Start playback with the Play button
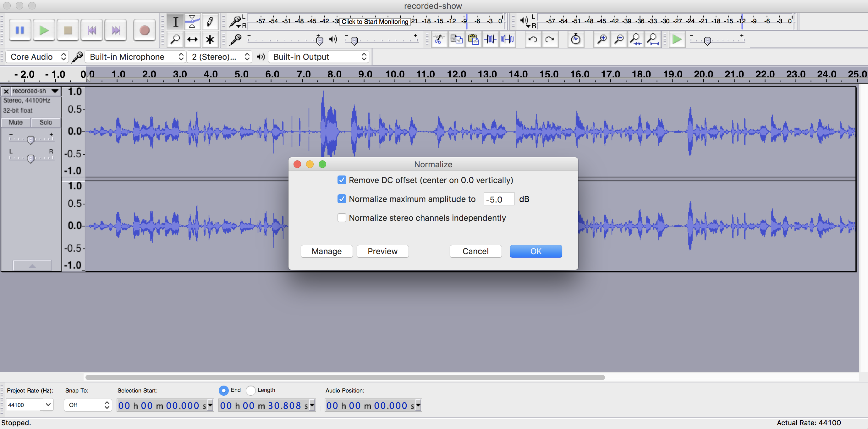 tap(44, 31)
